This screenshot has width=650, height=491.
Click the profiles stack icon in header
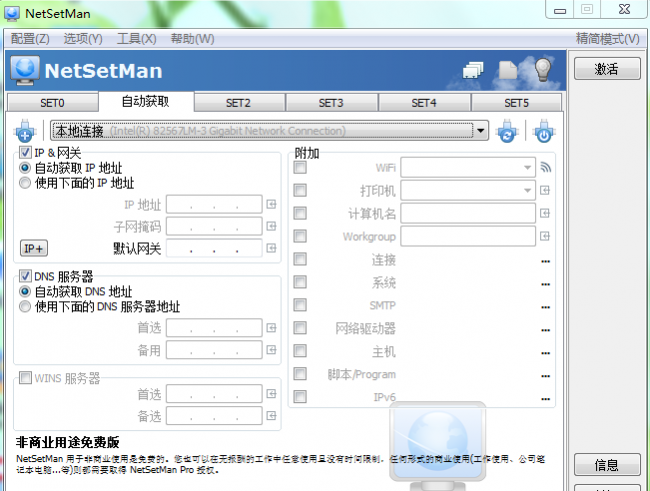(473, 70)
